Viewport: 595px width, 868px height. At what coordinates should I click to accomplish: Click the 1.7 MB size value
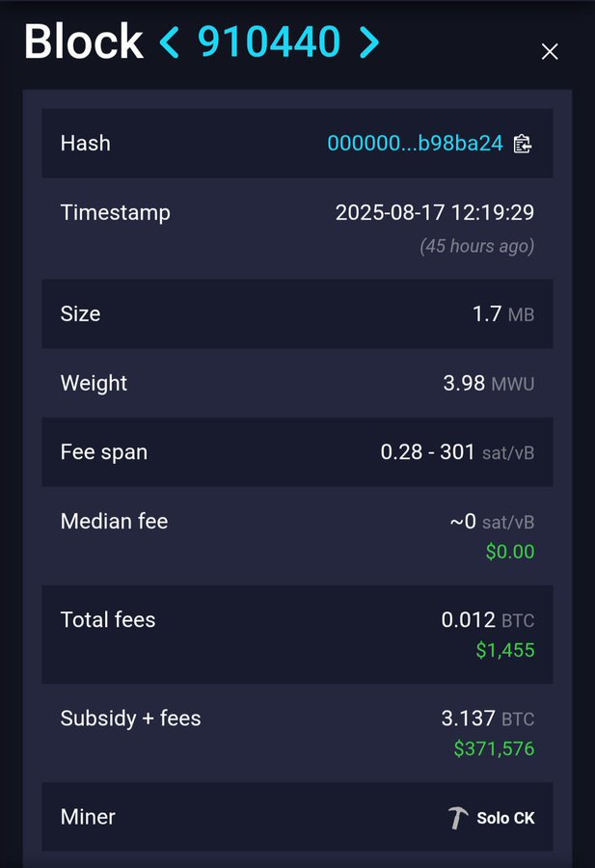coord(503,313)
